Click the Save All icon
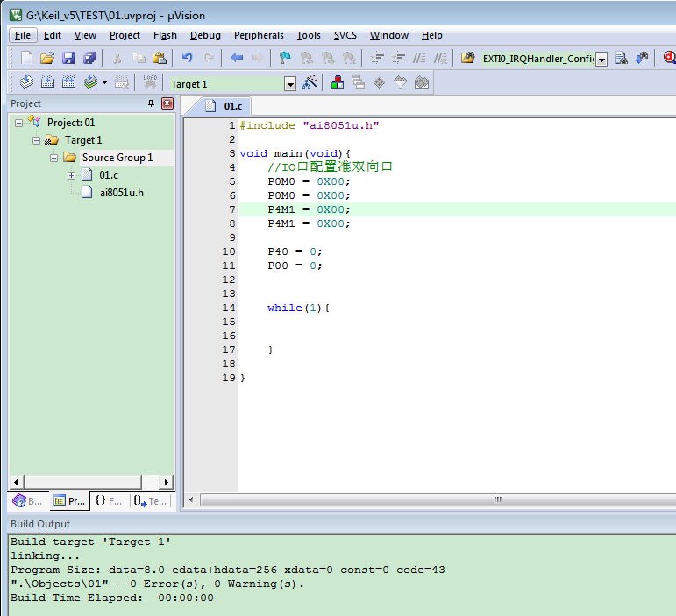676x616 pixels. coord(89,58)
